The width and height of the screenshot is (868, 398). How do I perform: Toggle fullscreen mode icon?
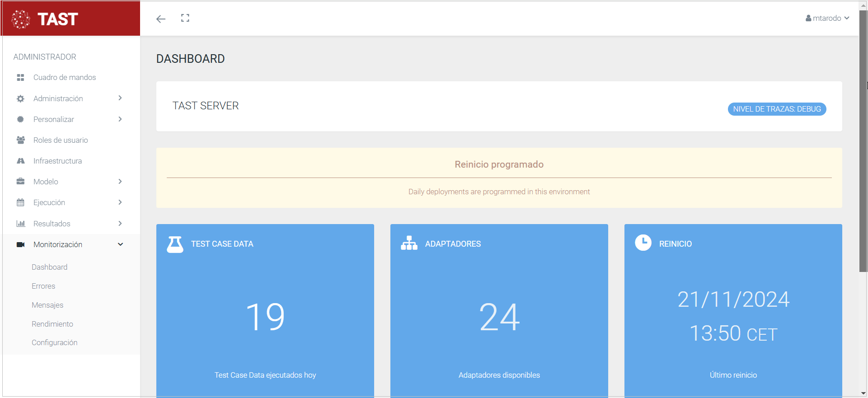(x=185, y=18)
